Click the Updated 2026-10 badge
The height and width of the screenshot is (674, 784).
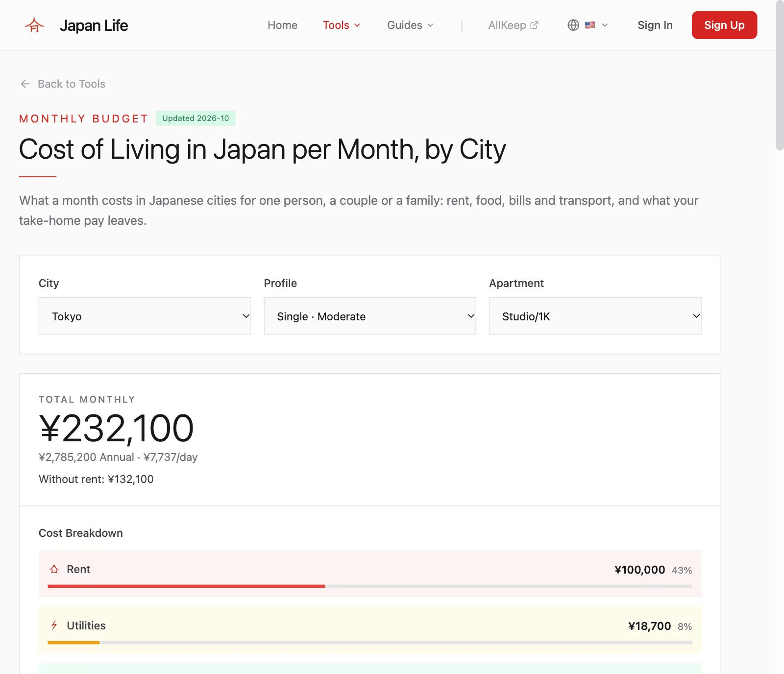(x=196, y=118)
